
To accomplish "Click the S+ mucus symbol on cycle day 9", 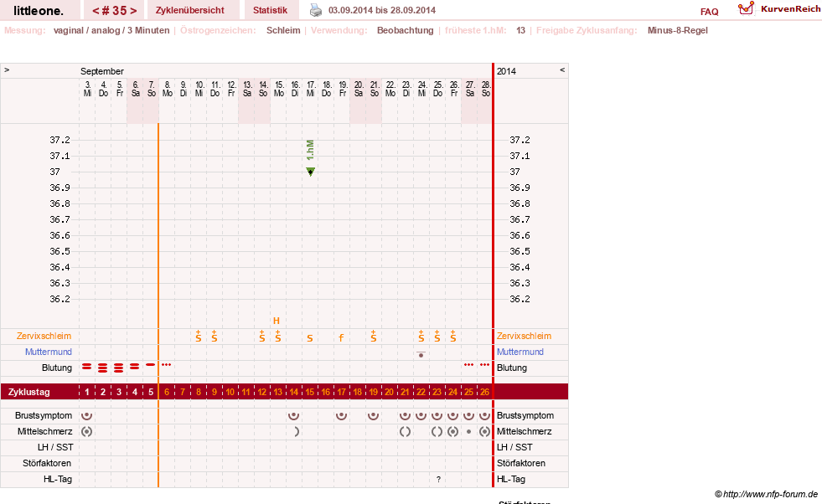I will (214, 336).
